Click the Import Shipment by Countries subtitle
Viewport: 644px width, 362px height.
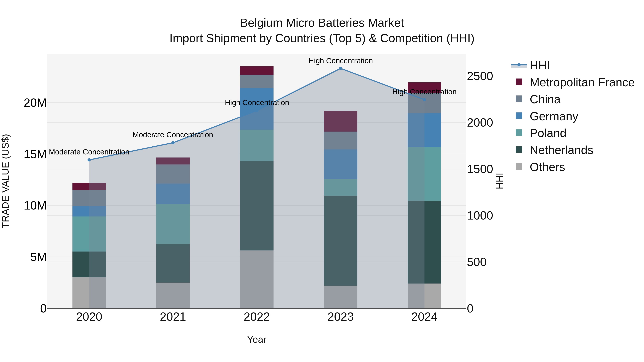pyautogui.click(x=322, y=38)
